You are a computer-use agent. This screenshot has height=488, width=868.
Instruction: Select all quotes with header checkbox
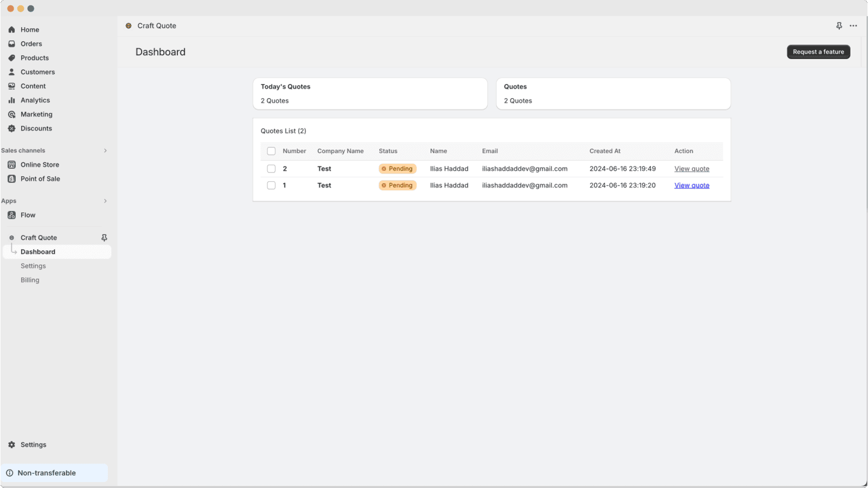pyautogui.click(x=271, y=151)
